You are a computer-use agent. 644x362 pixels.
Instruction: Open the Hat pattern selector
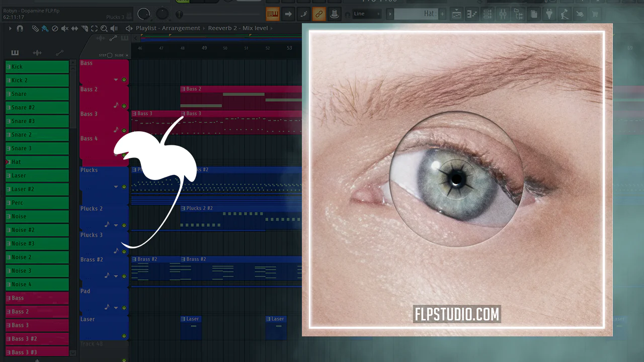coord(416,14)
